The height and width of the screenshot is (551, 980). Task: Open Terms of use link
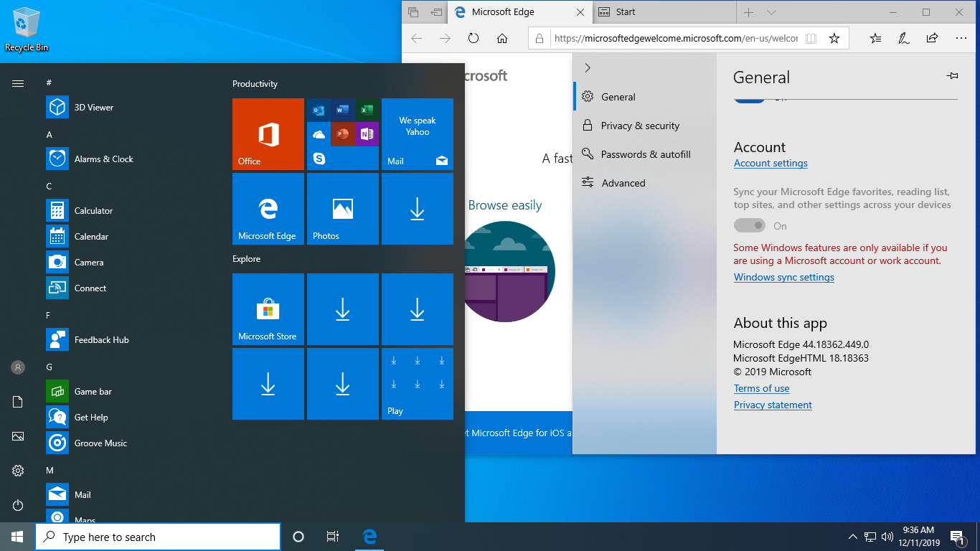tap(761, 388)
